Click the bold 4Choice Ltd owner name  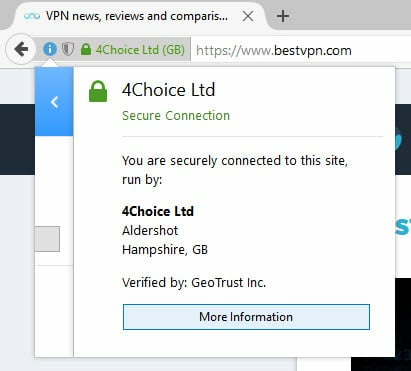(x=158, y=211)
